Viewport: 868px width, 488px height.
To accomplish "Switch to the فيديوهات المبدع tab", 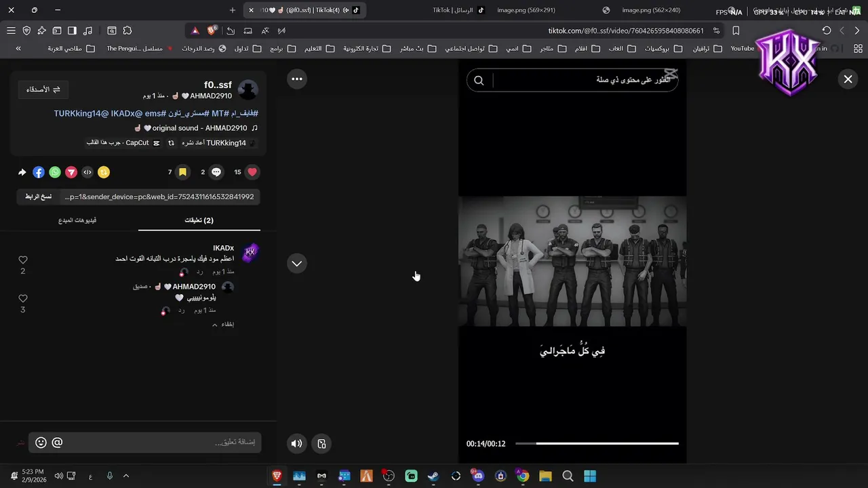I will 77,220.
